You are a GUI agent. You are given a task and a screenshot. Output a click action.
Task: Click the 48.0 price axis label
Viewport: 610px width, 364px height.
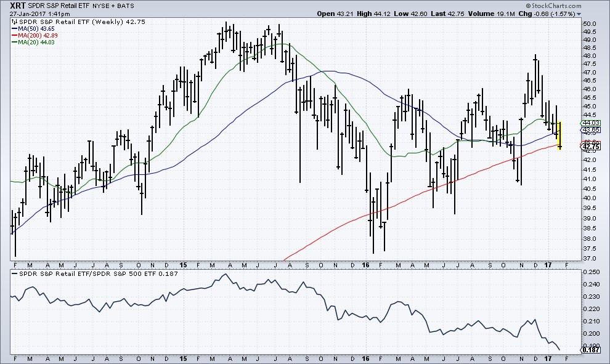[x=590, y=56]
